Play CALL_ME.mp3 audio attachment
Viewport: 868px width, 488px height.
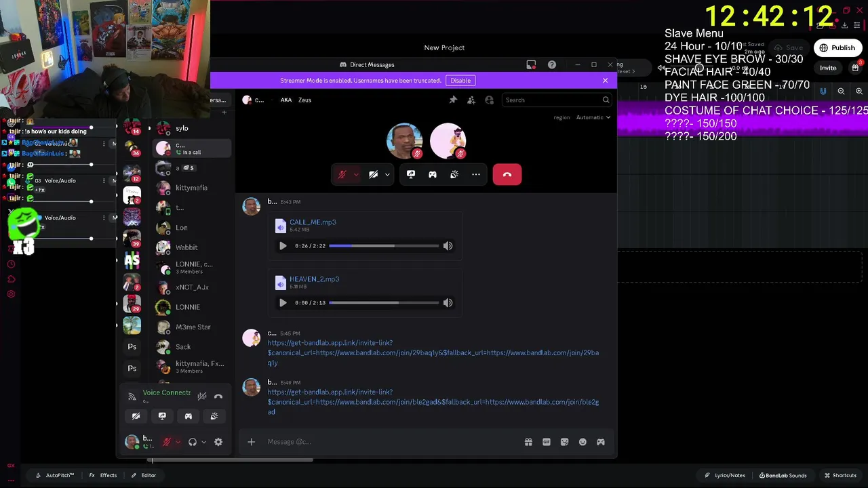[x=283, y=246]
